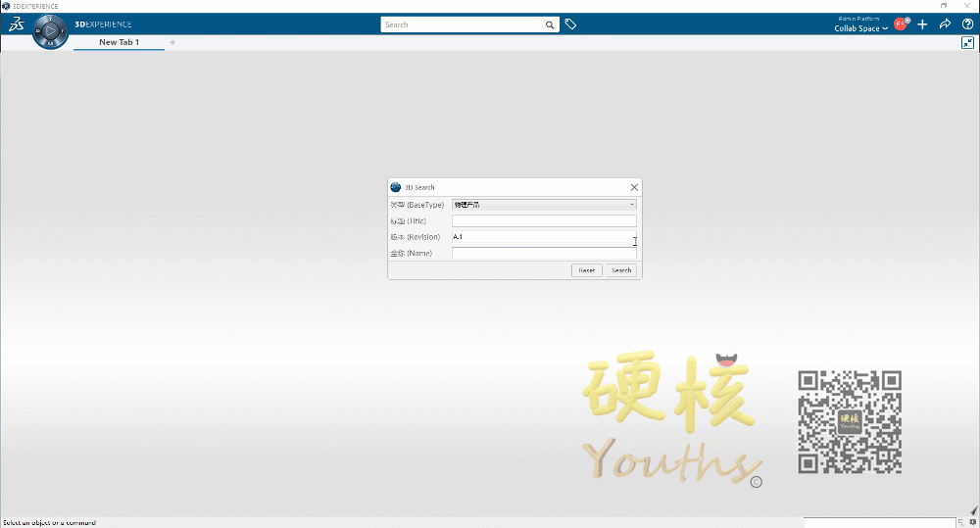Viewport: 980px width, 528px height.
Task: Add a new tab with plus button
Action: (x=172, y=42)
